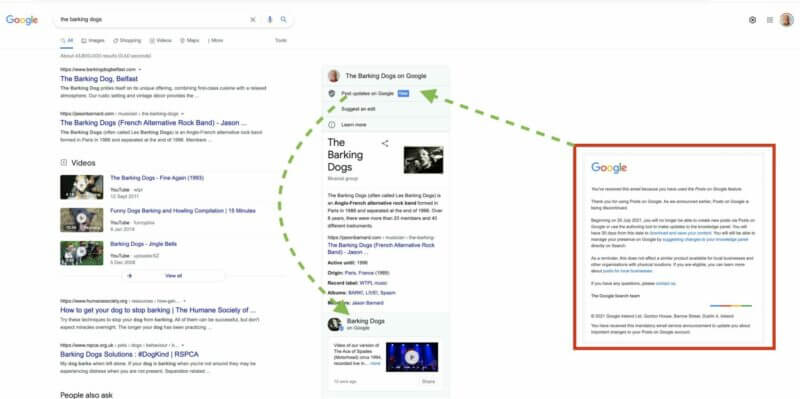Clear the search box with the X icon

click(x=253, y=19)
